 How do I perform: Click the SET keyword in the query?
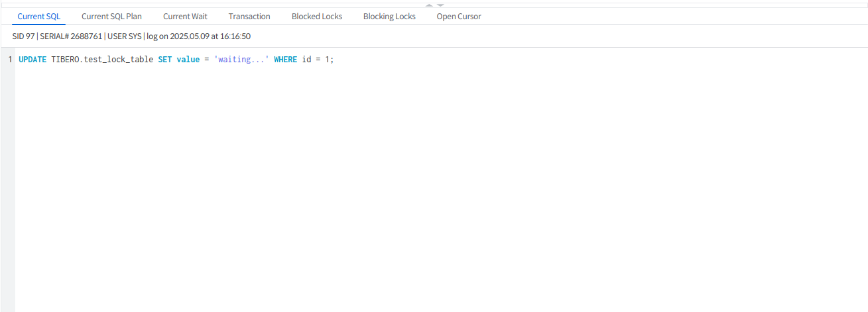pos(165,60)
